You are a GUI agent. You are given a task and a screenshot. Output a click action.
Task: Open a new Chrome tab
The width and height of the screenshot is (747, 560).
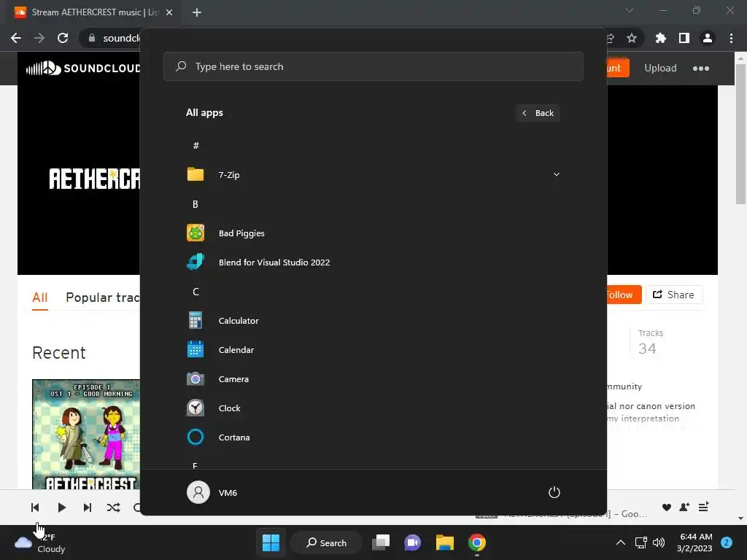[197, 12]
